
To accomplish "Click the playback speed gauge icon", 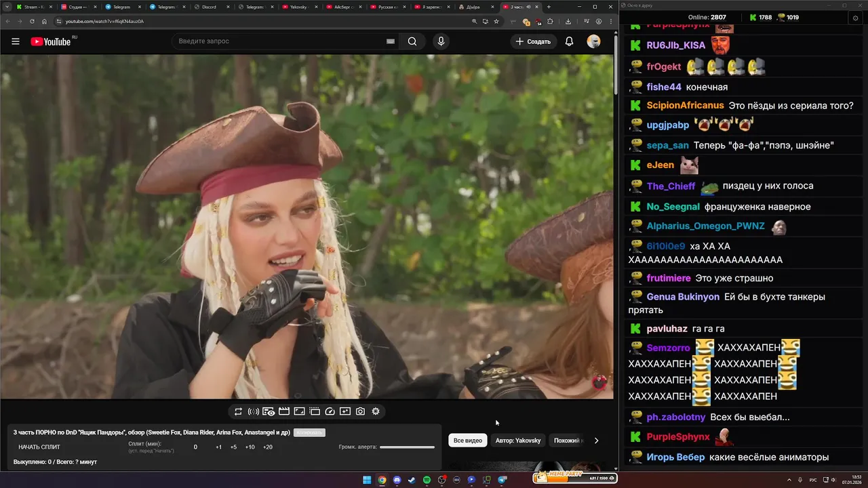I will coord(330,411).
